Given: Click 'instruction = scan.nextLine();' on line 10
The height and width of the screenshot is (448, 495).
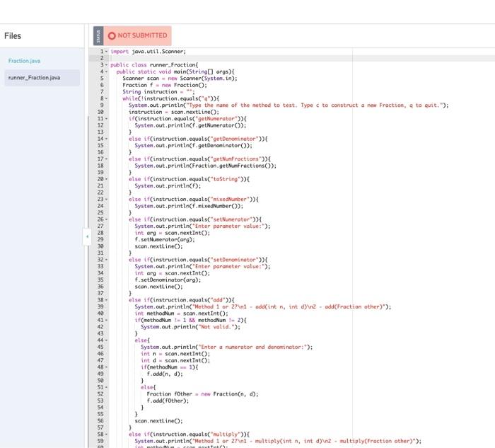Looking at the screenshot, I should pyautogui.click(x=174, y=112).
